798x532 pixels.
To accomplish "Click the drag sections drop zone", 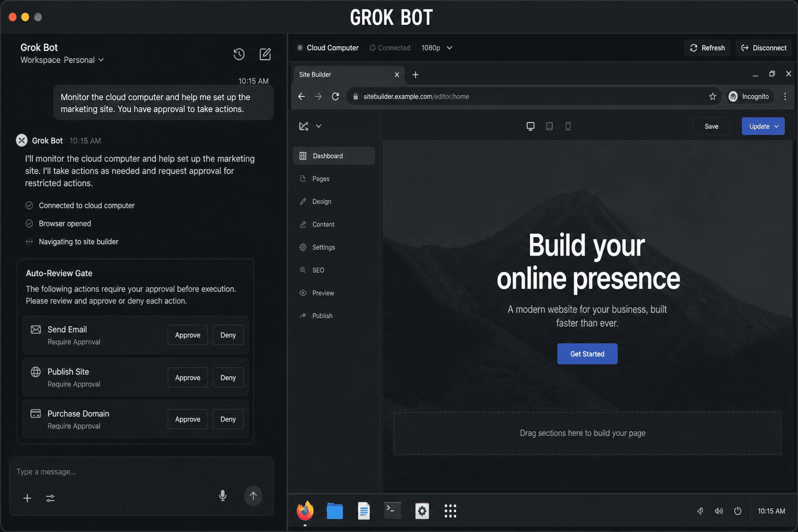I will click(587, 433).
